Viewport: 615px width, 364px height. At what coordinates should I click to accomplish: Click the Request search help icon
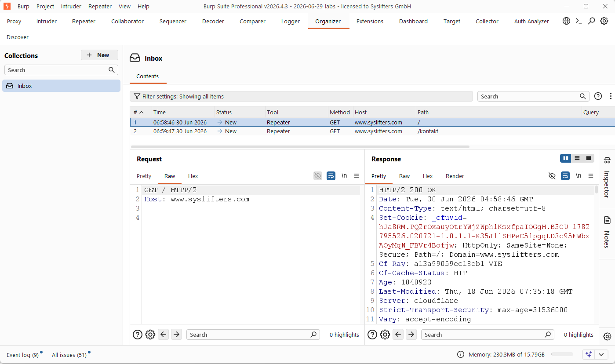coord(138,335)
